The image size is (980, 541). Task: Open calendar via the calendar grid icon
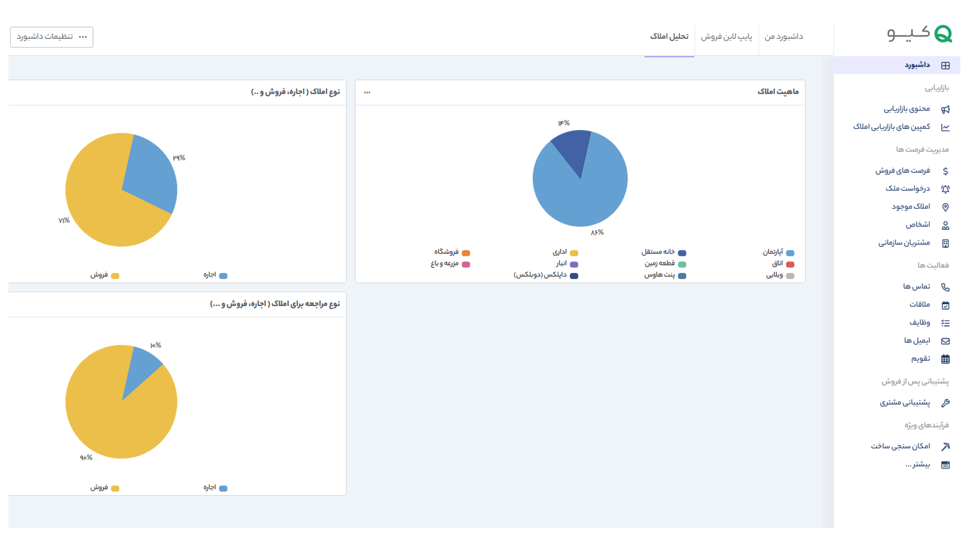coord(945,359)
